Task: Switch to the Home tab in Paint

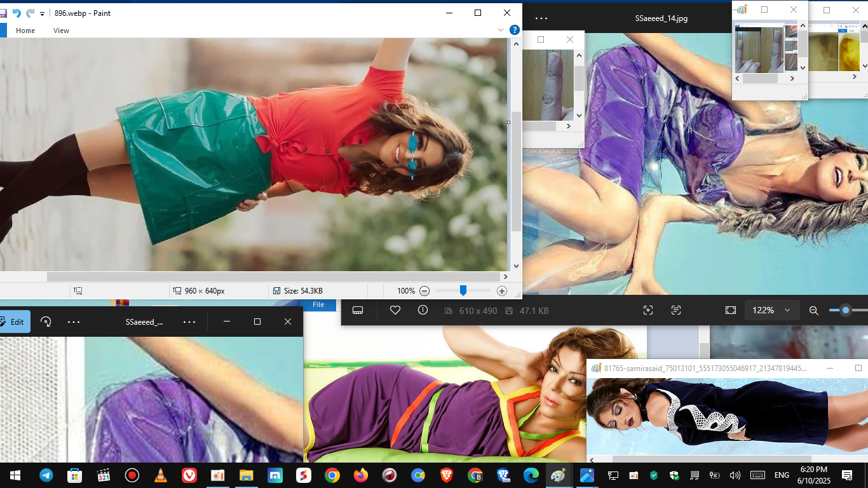Action: point(25,30)
